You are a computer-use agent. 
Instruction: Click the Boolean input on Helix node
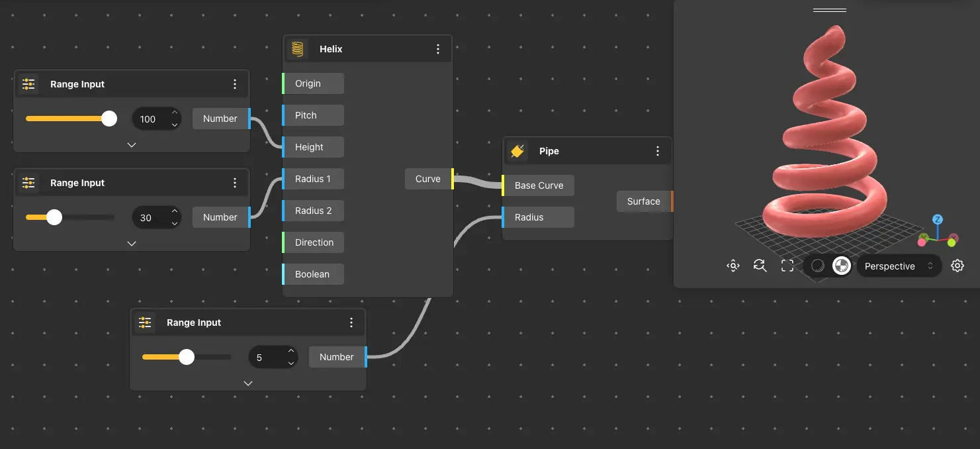(312, 274)
